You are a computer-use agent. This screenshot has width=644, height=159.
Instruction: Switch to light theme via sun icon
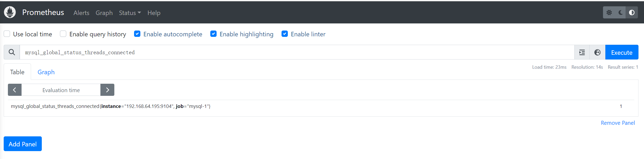point(609,13)
